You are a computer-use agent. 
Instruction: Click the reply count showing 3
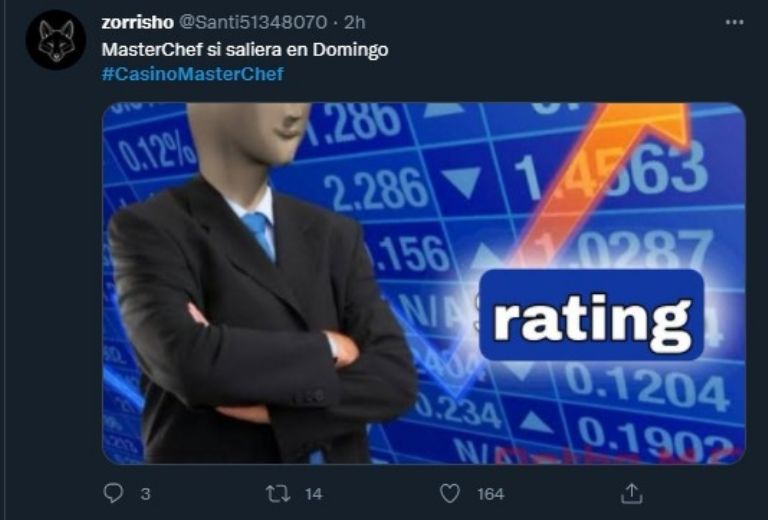click(145, 494)
